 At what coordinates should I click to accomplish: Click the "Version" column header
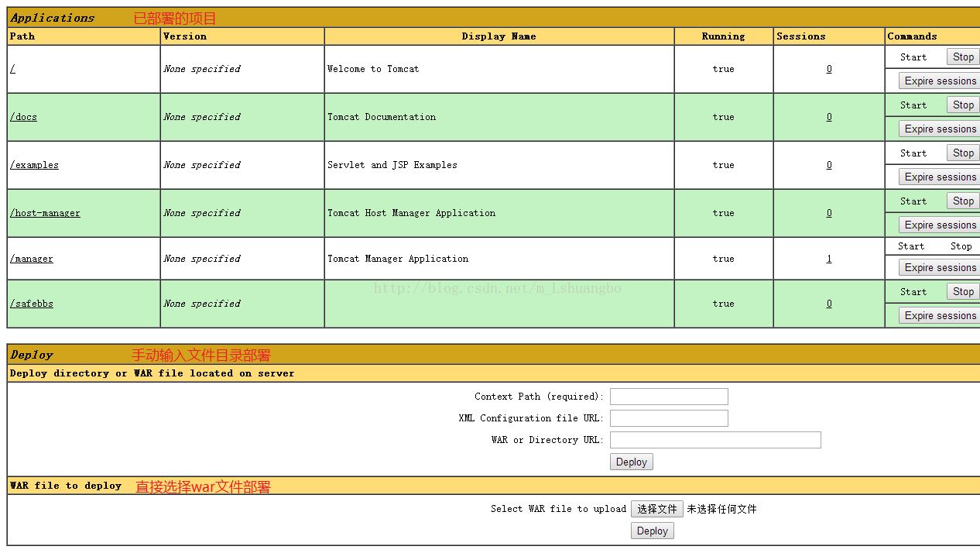[185, 36]
